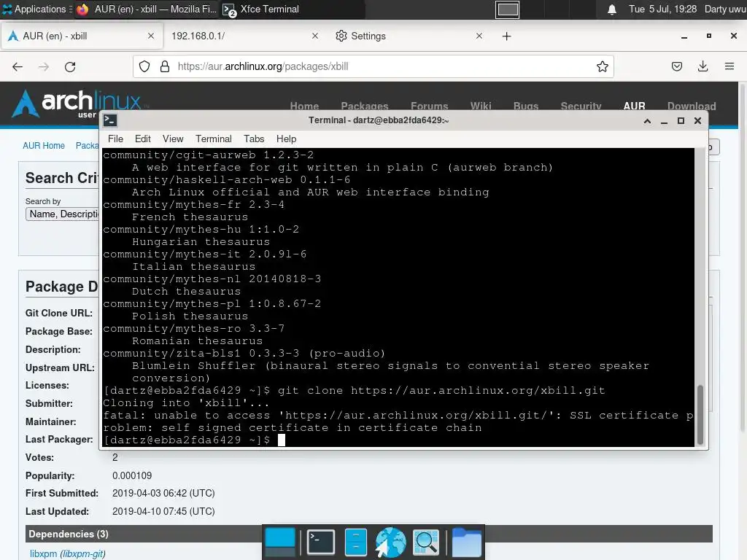Switch to the Firefox taskbar window button
The height and width of the screenshot is (560, 747).
click(x=146, y=9)
